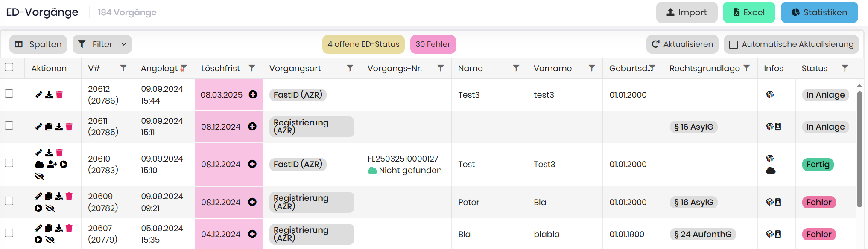Hide record 20607 using the crossed-eye icon
Image resolution: width=868 pixels, height=249 pixels.
(50, 240)
